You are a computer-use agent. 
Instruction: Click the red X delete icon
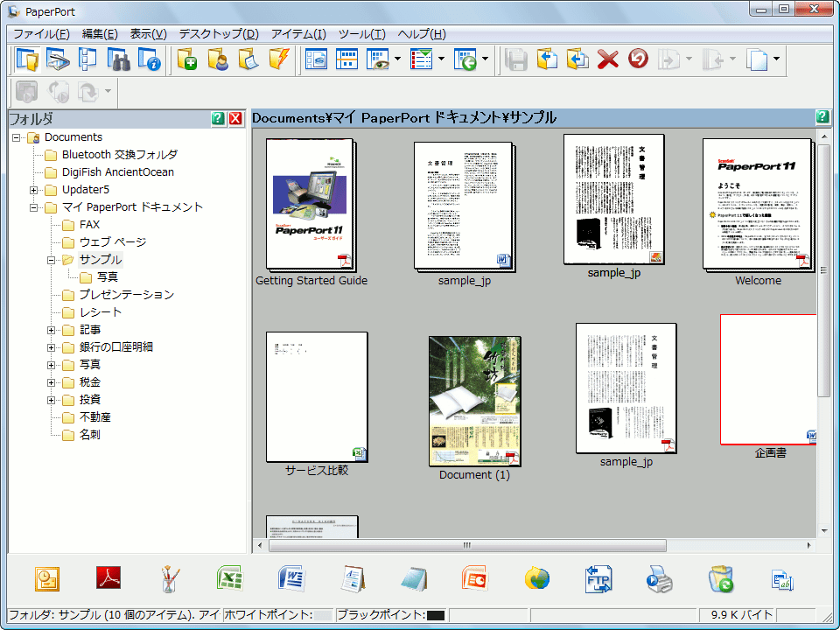pos(607,59)
